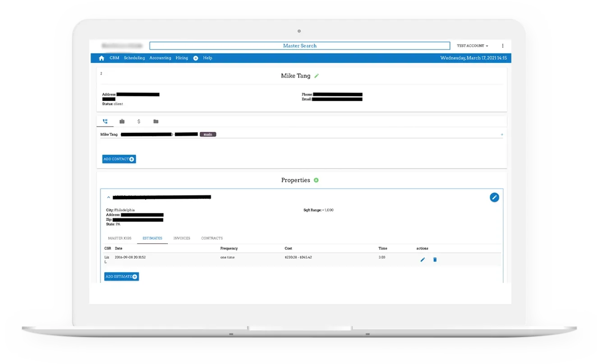This screenshot has height=364, width=597.
Task: Switch to the MASTER JOBS tab
Action: coord(119,238)
